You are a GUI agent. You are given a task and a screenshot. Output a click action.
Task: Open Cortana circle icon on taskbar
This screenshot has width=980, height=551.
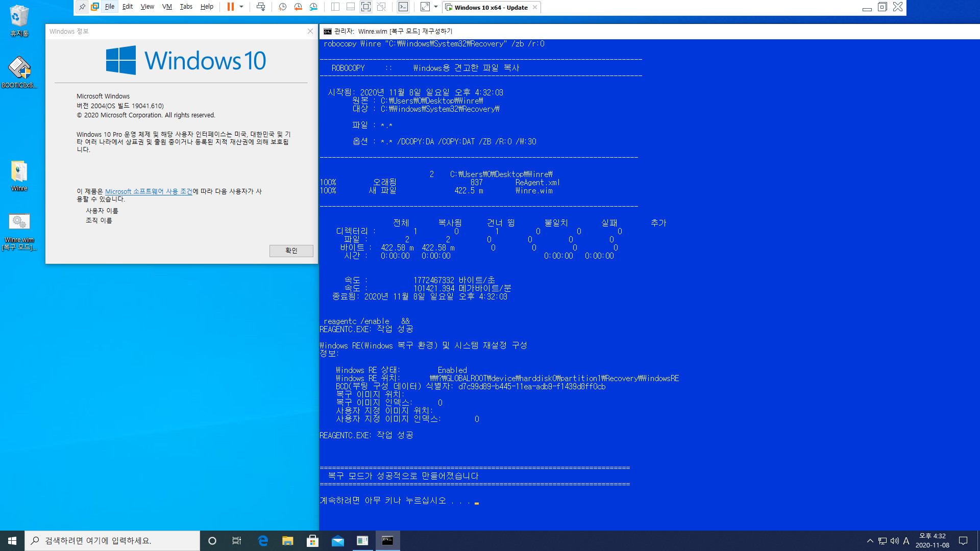point(212,541)
